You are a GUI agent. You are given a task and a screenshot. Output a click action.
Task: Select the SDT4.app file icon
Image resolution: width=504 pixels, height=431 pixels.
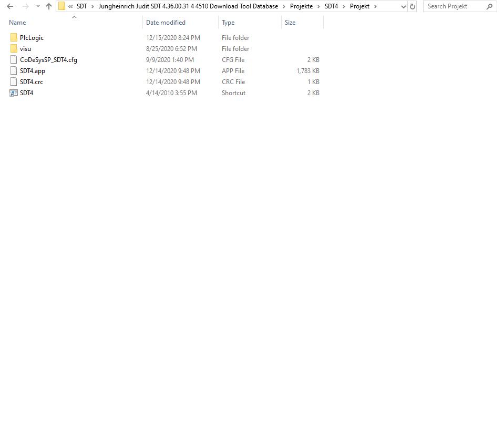pos(13,70)
